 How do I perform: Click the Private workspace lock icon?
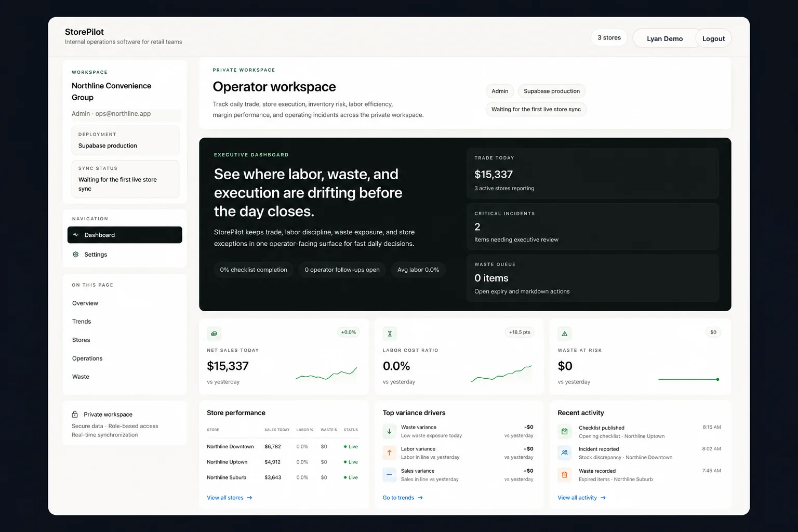coord(75,415)
